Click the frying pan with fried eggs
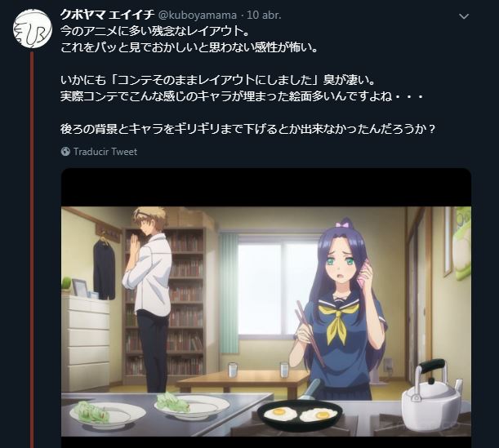Image resolution: width=499 pixels, height=448 pixels. point(300,415)
